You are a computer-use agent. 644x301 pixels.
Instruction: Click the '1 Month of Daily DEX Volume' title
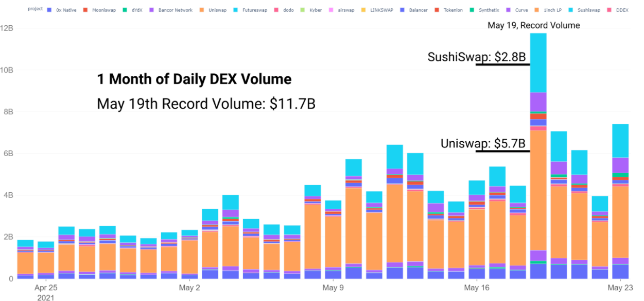point(194,79)
